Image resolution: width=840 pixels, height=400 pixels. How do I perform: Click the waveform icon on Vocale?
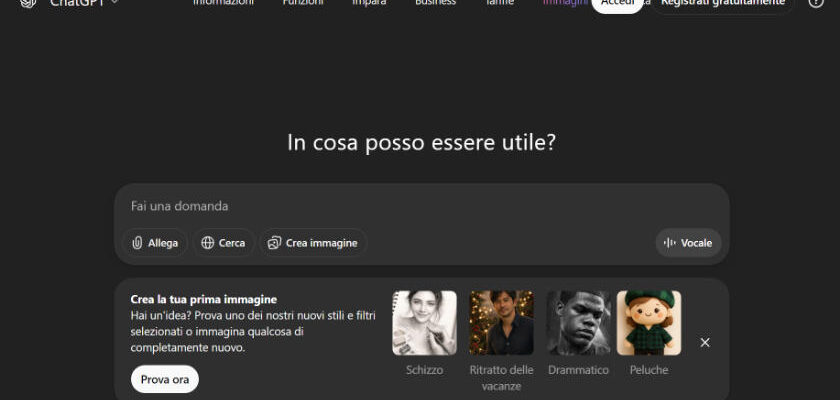pos(670,243)
